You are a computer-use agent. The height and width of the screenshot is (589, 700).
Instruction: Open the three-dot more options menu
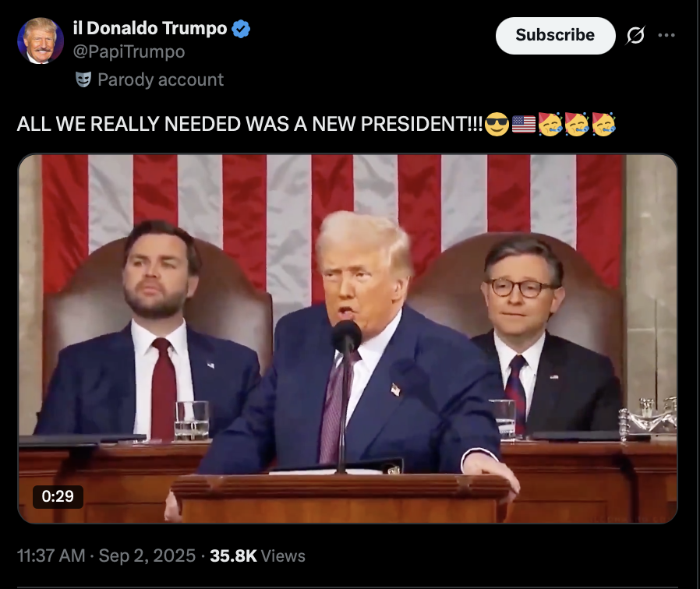click(666, 35)
